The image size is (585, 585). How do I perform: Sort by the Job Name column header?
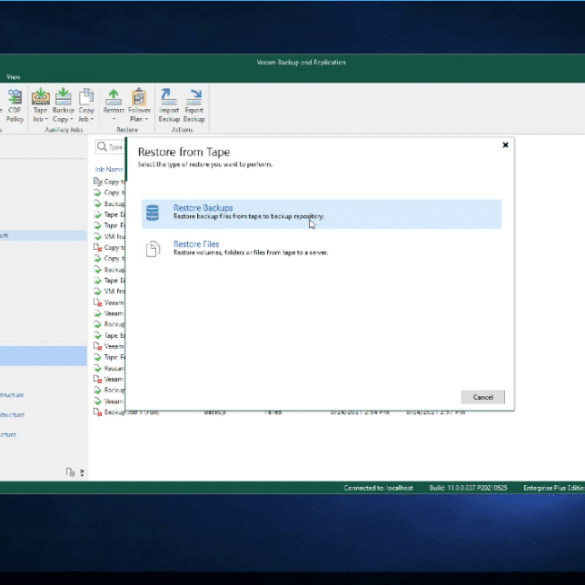[109, 169]
